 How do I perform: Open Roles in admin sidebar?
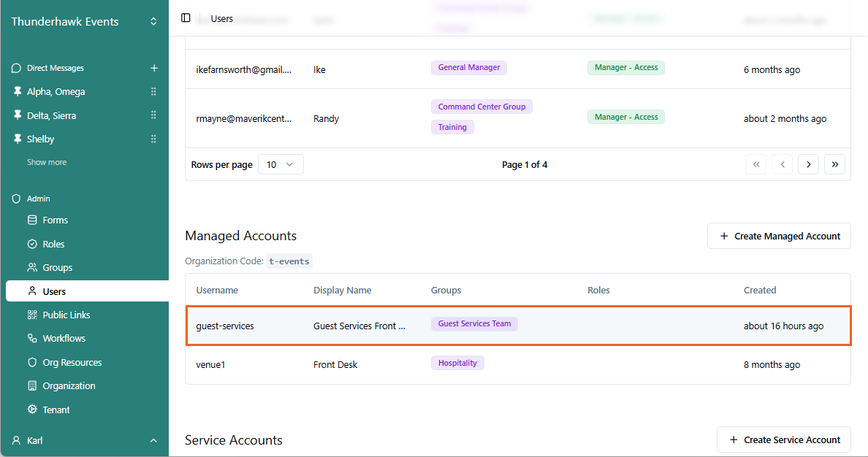point(53,244)
